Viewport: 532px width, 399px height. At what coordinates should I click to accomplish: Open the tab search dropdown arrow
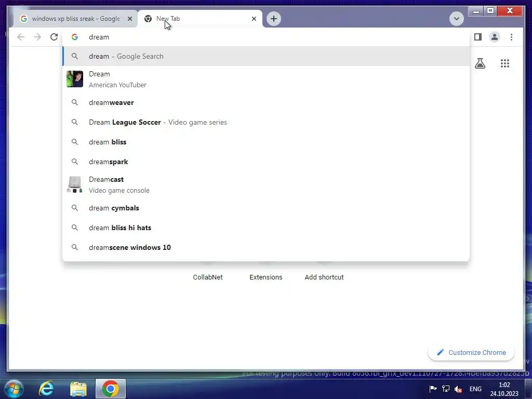456,19
